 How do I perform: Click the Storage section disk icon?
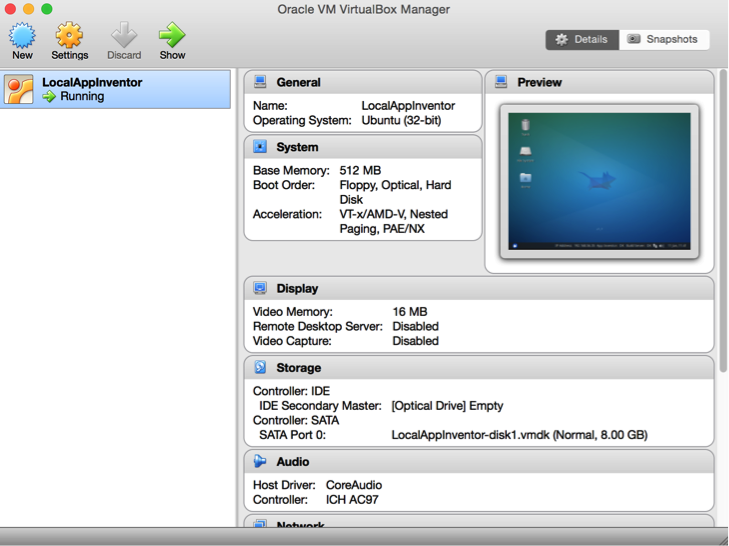(260, 367)
